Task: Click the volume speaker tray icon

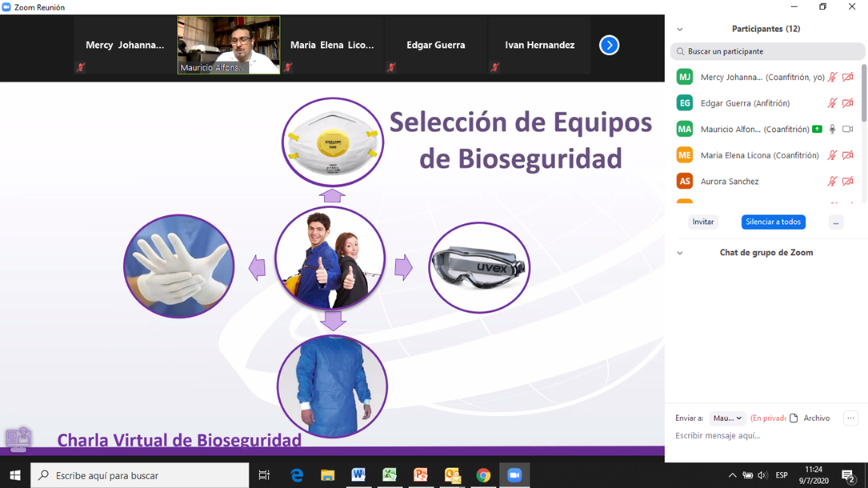Action: coord(762,475)
